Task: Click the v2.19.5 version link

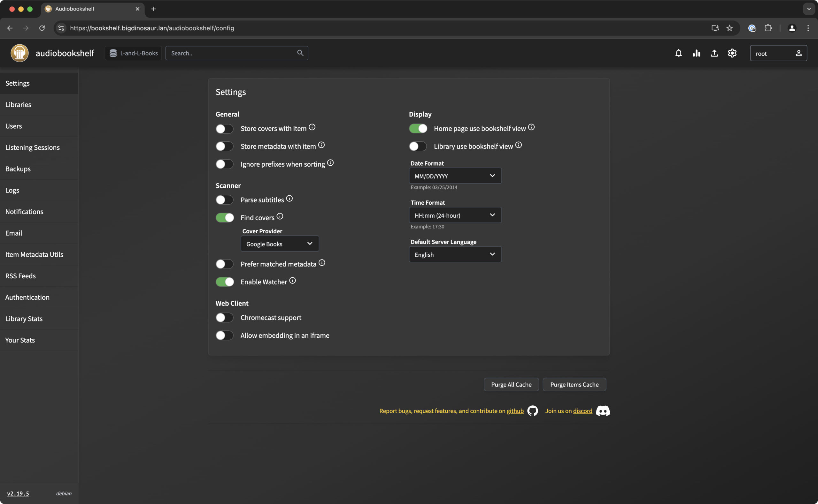Action: [18, 493]
